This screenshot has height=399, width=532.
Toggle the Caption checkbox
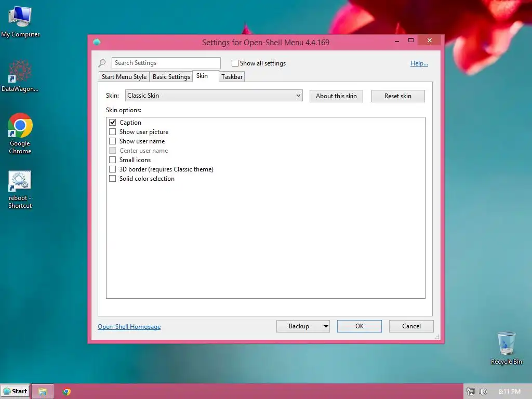tap(113, 123)
